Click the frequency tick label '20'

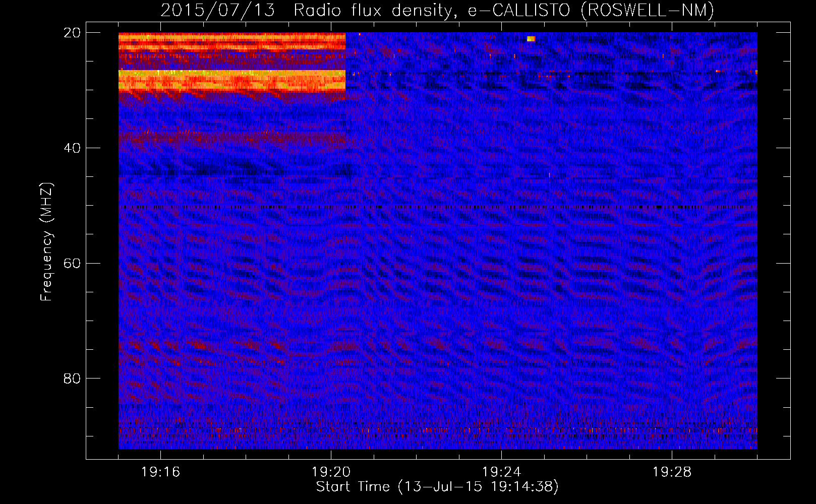point(72,33)
